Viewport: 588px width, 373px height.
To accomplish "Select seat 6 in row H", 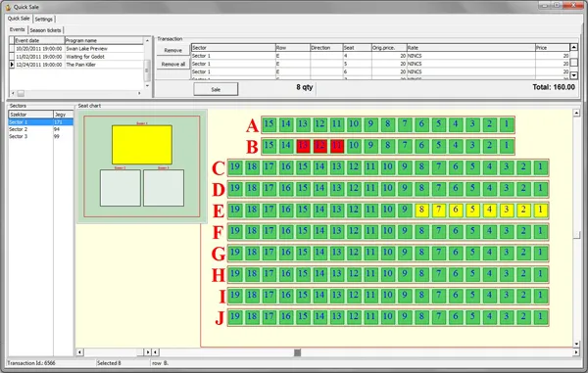I will click(456, 274).
